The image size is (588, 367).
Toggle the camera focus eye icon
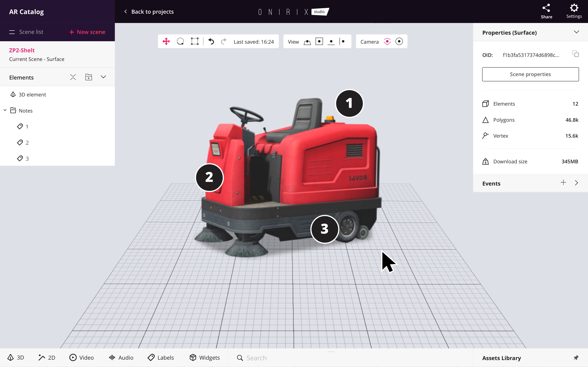(387, 42)
